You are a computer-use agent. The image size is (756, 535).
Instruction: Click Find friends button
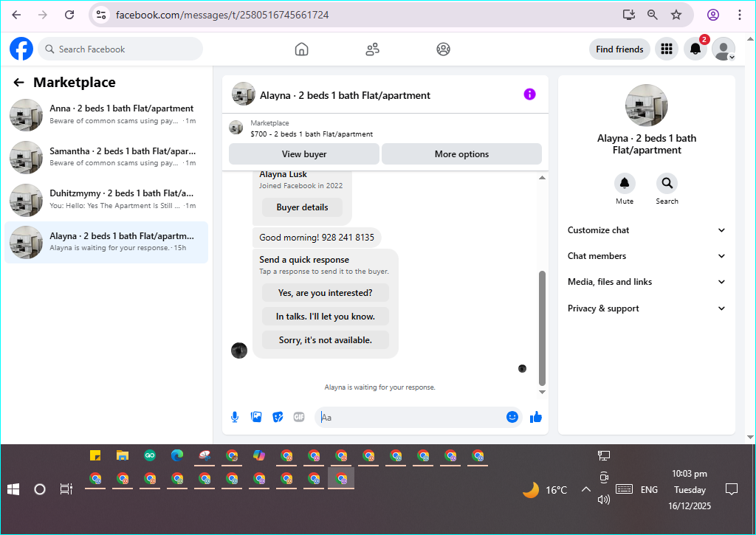point(619,49)
